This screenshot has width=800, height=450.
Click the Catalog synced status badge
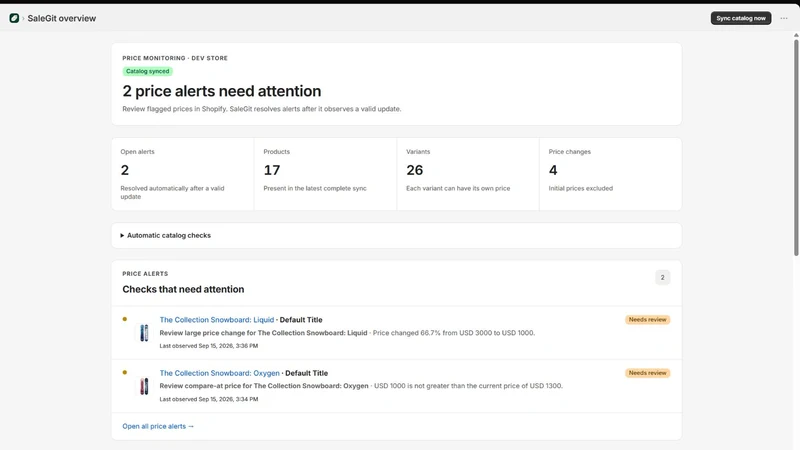[x=147, y=71]
